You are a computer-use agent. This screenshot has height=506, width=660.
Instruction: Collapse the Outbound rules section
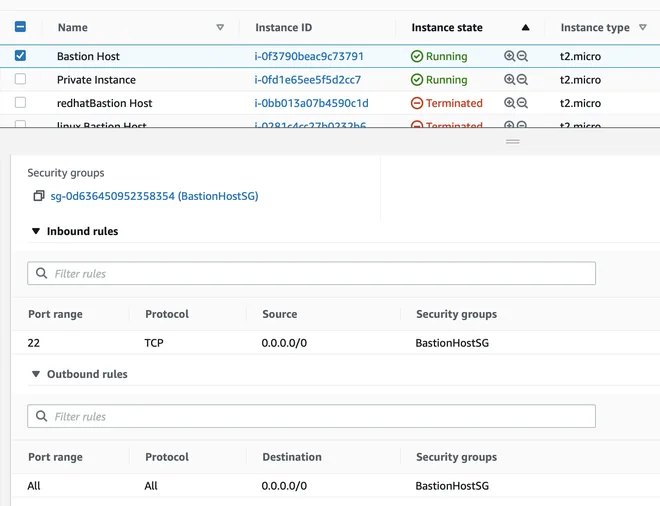click(36, 374)
